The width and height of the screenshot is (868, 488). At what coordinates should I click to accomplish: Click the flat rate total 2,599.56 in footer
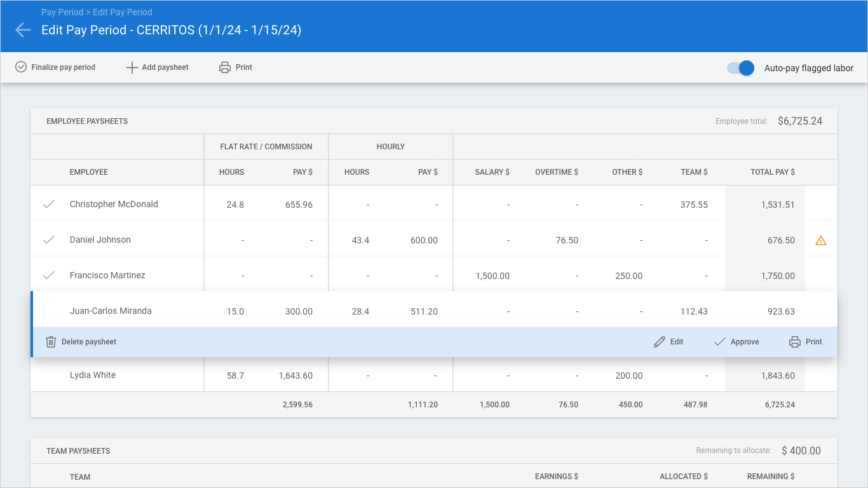coord(297,405)
